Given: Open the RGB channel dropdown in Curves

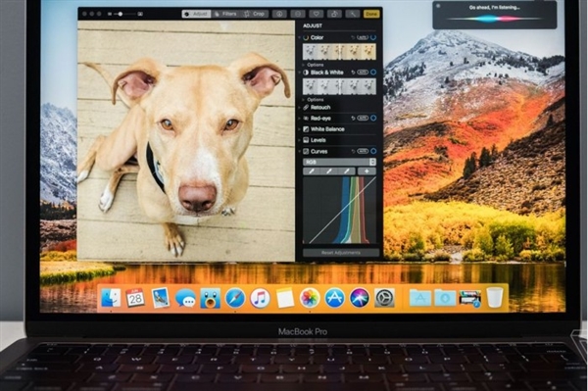Looking at the screenshot, I should (x=339, y=162).
